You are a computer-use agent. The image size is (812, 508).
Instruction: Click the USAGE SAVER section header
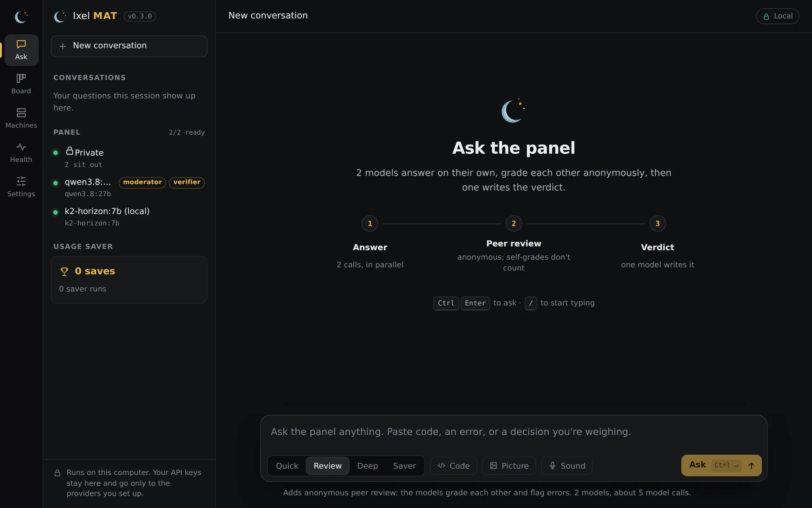(83, 247)
